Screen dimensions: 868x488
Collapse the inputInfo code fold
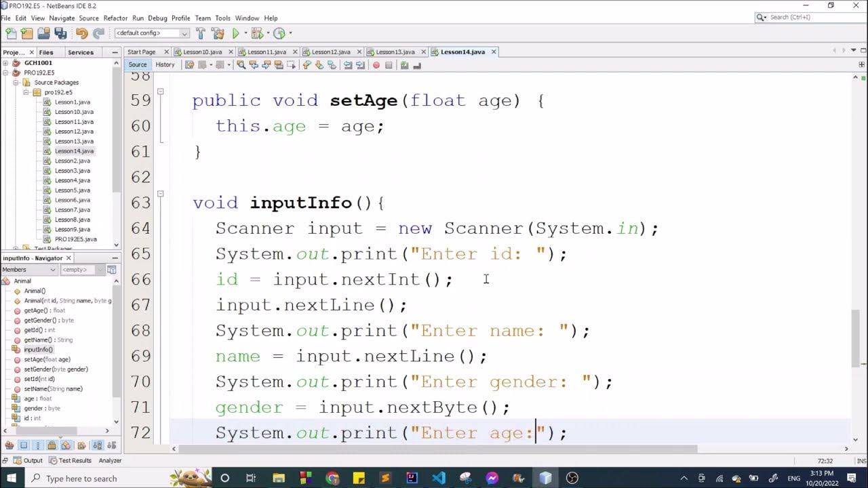pos(161,194)
